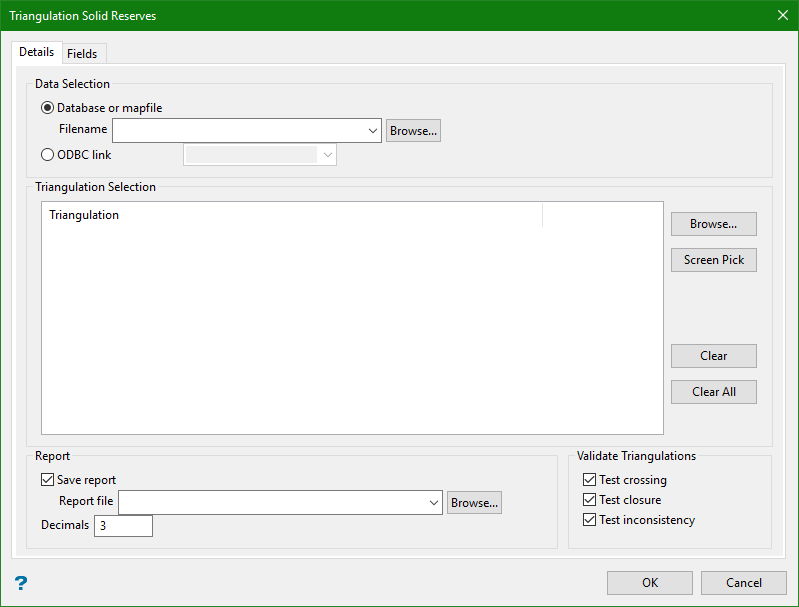Uncheck the Test crossing checkbox
Viewport: 799px width, 607px height.
(589, 480)
